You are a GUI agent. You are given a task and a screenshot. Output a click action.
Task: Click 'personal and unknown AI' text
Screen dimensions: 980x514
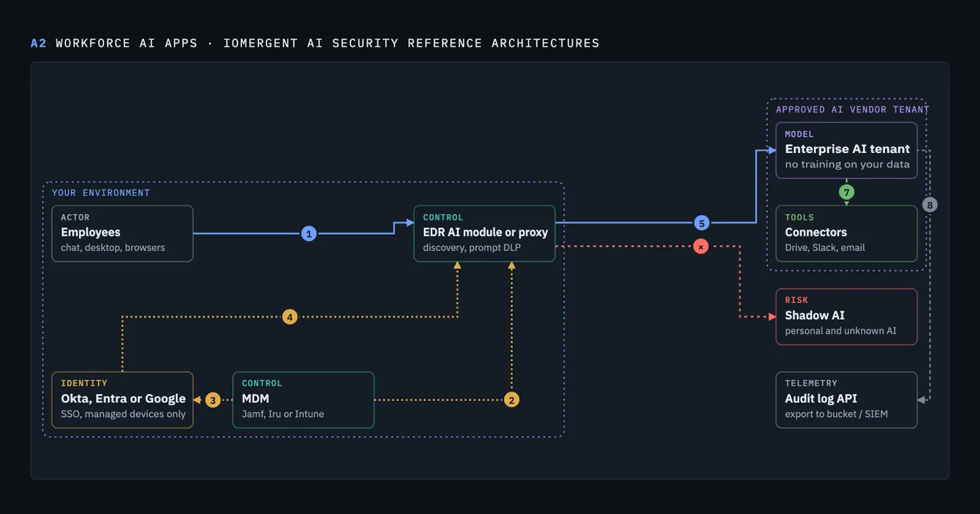tap(841, 331)
